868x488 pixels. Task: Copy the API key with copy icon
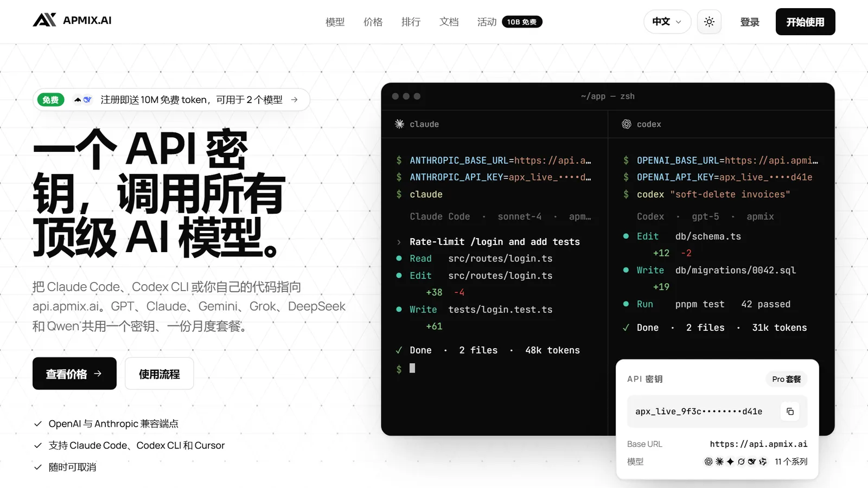[x=790, y=412]
